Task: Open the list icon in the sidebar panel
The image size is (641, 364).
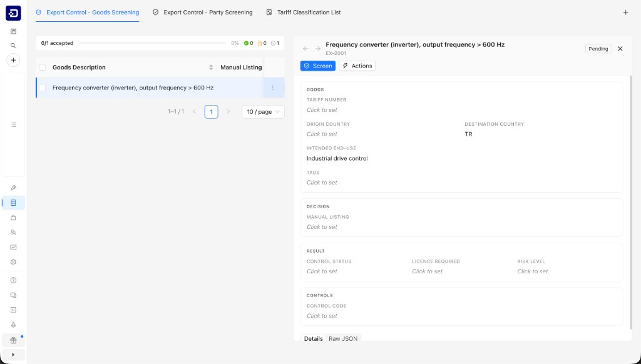Action: click(13, 124)
